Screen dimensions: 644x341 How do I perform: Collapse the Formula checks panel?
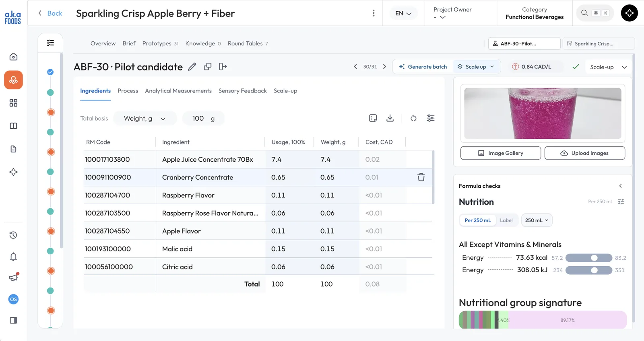[x=621, y=186]
